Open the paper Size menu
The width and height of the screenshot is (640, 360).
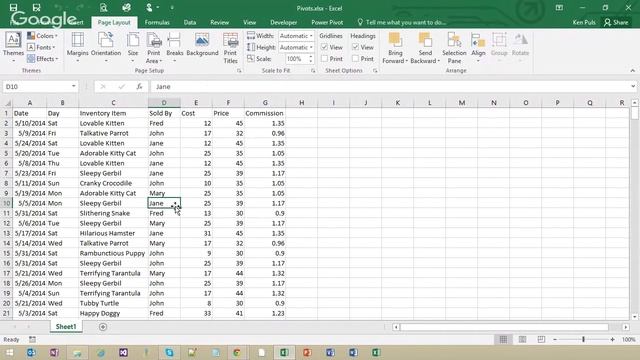click(x=133, y=47)
